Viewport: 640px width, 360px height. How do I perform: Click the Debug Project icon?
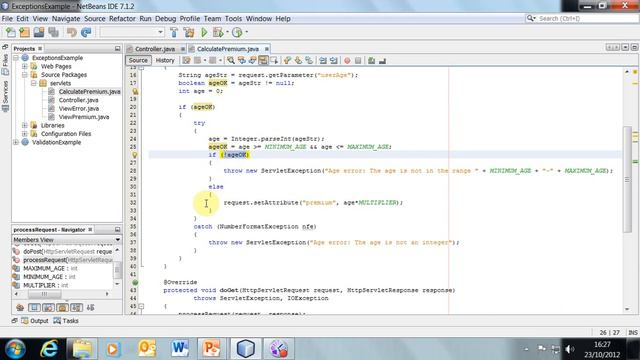pyautogui.click(x=218, y=32)
